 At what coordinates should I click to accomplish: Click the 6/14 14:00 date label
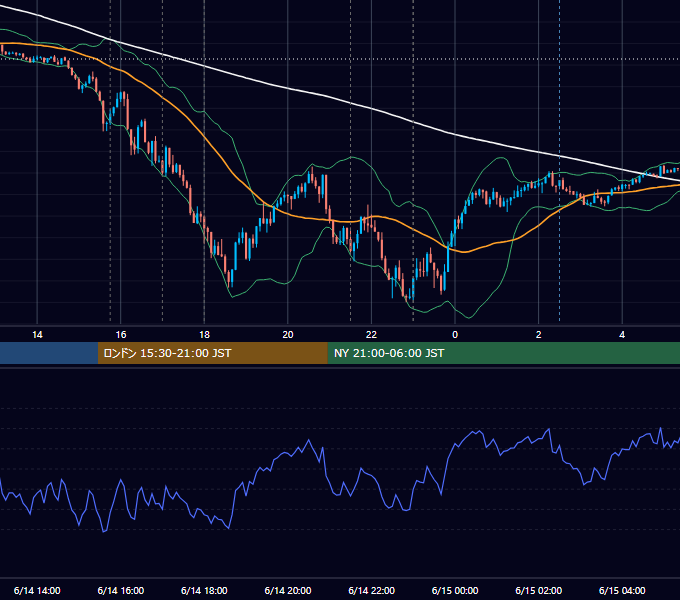coord(37,590)
